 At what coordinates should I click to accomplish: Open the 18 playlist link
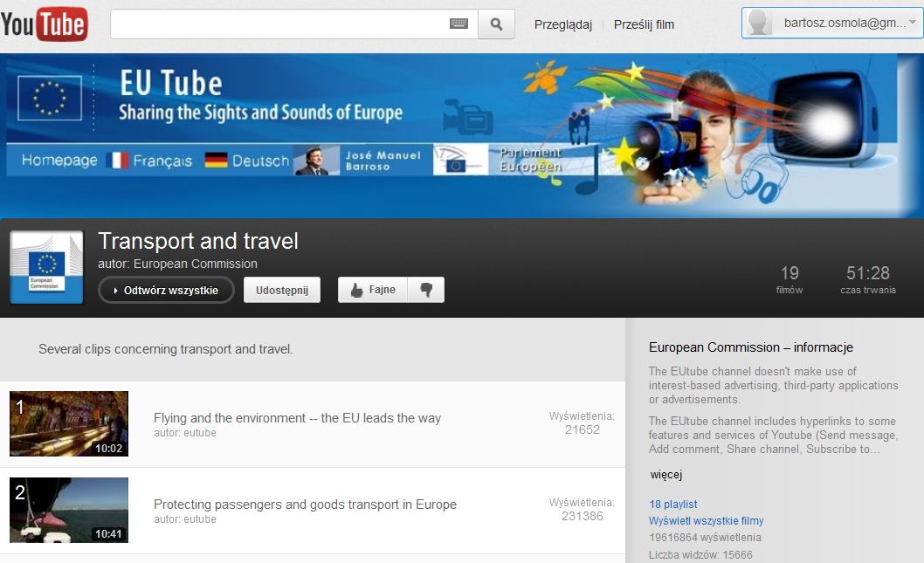pyautogui.click(x=673, y=505)
